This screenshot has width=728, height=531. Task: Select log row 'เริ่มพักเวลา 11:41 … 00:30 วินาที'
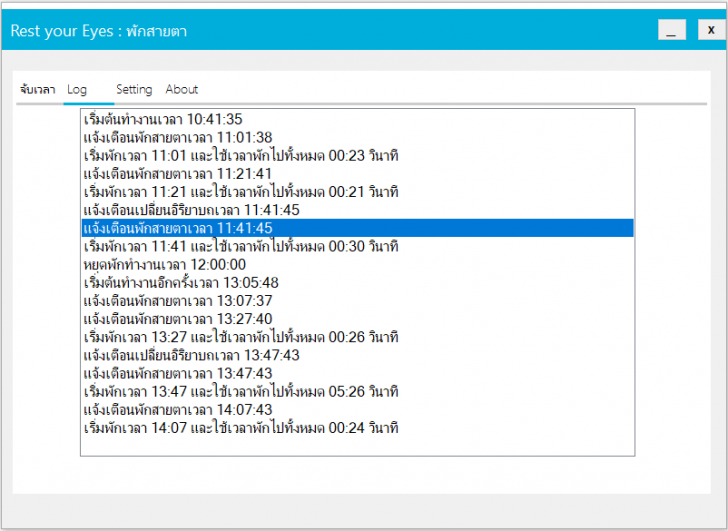(x=358, y=246)
